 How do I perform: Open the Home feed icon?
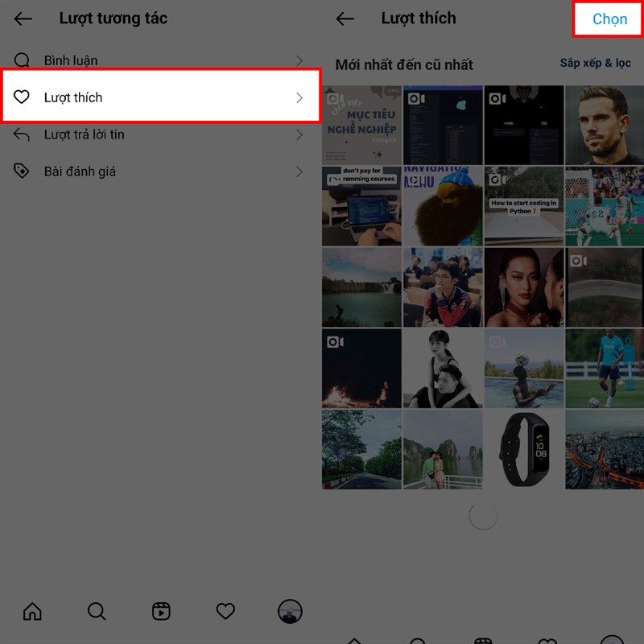point(32,612)
